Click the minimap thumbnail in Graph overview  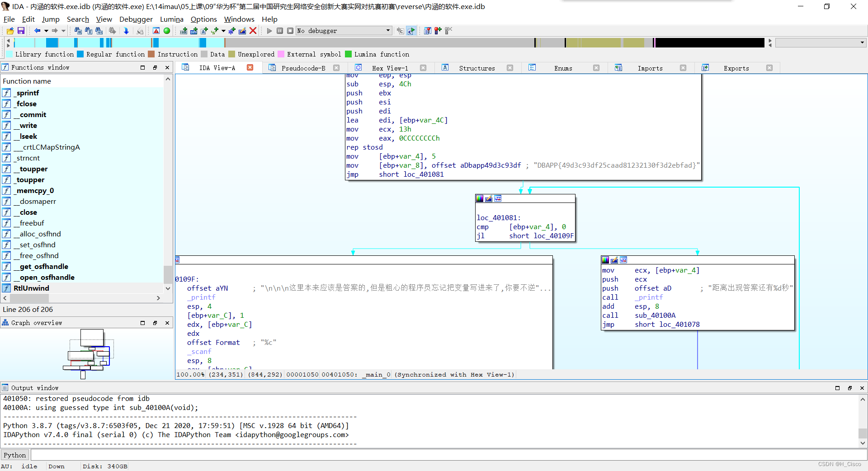pos(89,355)
